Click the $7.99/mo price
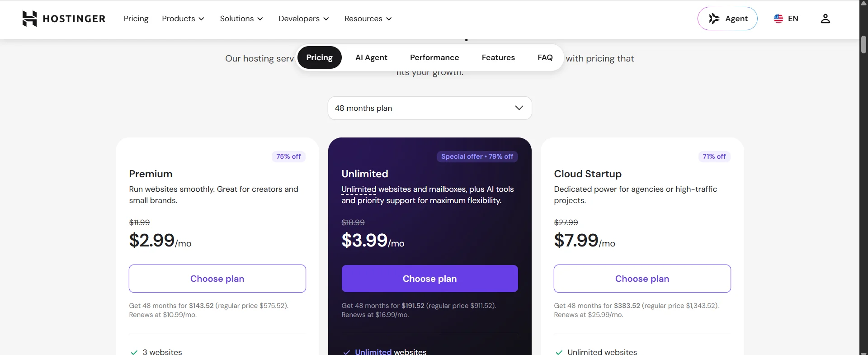Image resolution: width=868 pixels, height=355 pixels. click(x=585, y=240)
